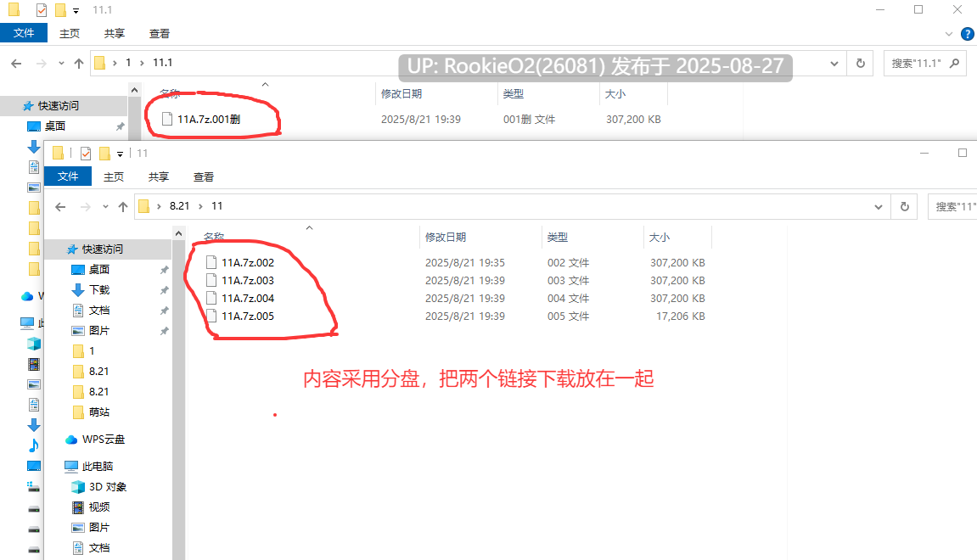Open 3D 对象 in the sidebar
This screenshot has height=560, width=977.
(x=107, y=486)
